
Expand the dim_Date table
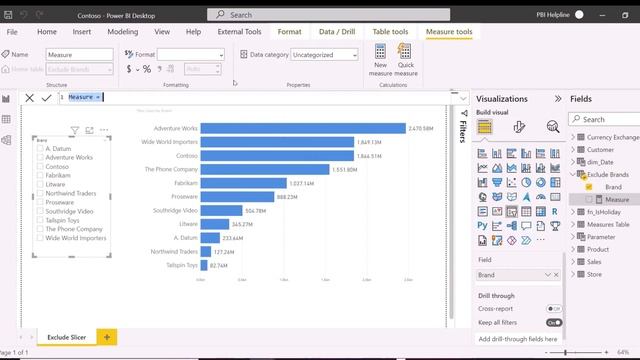[x=573, y=162]
